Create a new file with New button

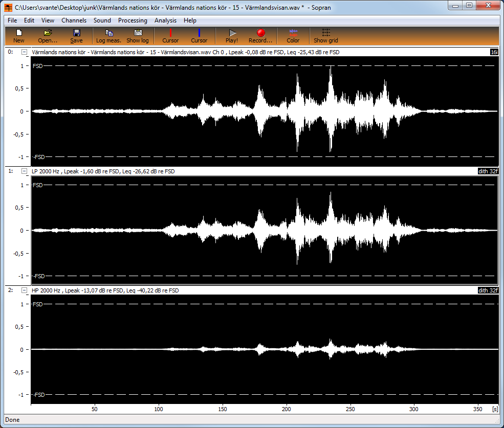(18, 36)
